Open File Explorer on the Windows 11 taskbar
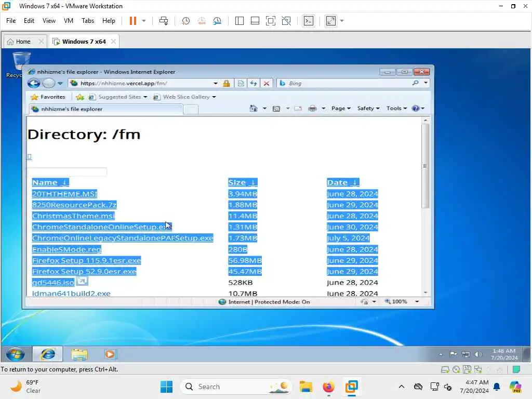 click(x=305, y=387)
